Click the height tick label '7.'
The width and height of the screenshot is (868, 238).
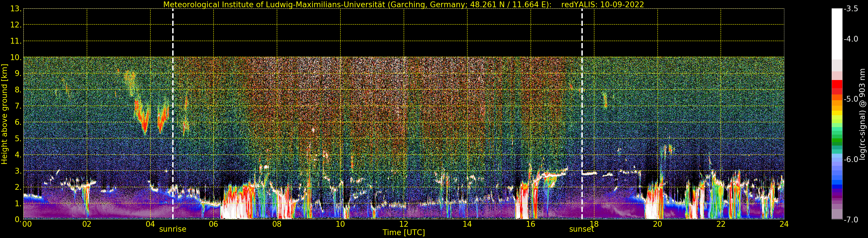18,106
